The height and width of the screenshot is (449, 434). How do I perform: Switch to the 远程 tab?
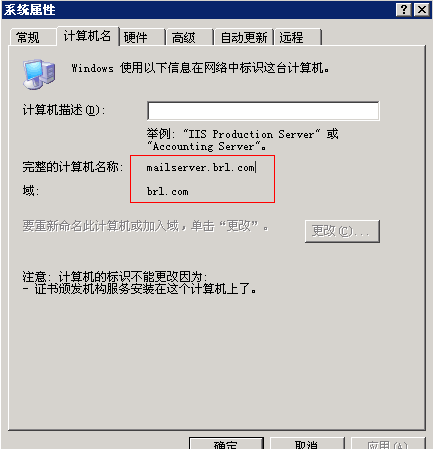pos(298,37)
